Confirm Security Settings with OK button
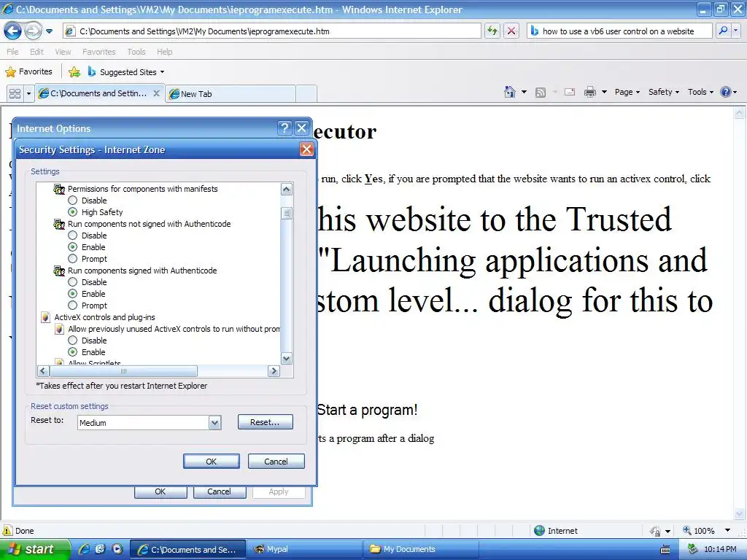Viewport: 747px width, 560px height. (x=211, y=462)
